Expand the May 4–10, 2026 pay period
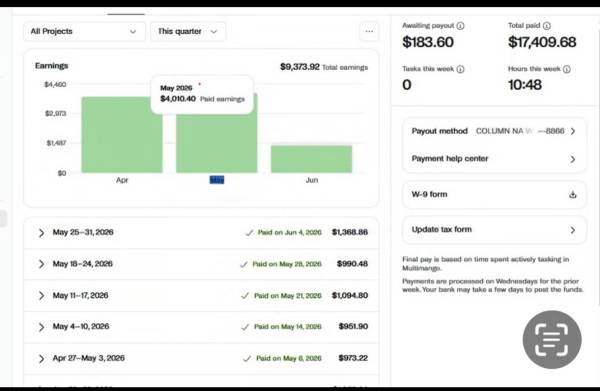Image resolution: width=600 pixels, height=391 pixels. (x=41, y=327)
